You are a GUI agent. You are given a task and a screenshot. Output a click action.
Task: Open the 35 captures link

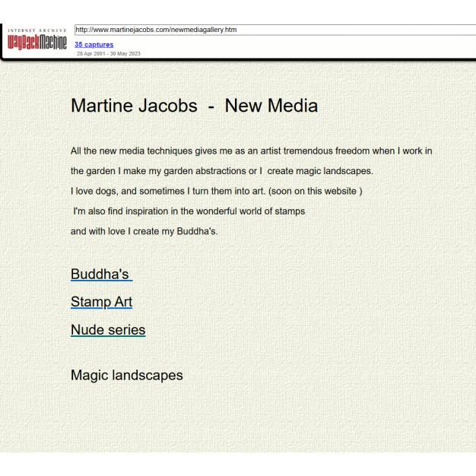click(x=94, y=45)
